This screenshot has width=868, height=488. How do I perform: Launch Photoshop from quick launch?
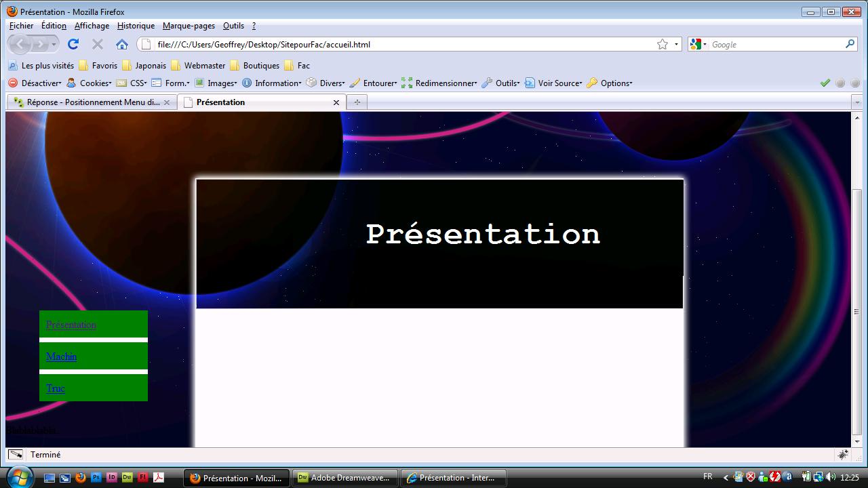tap(96, 477)
